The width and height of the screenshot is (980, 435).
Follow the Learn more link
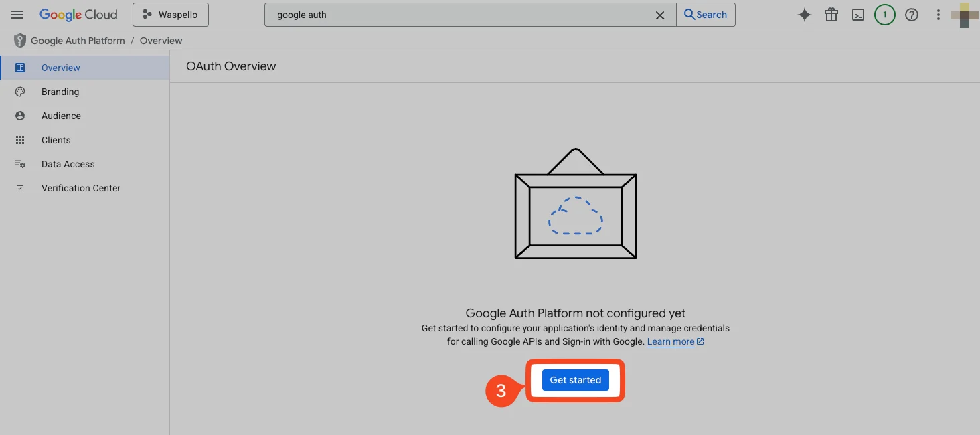[x=671, y=341]
